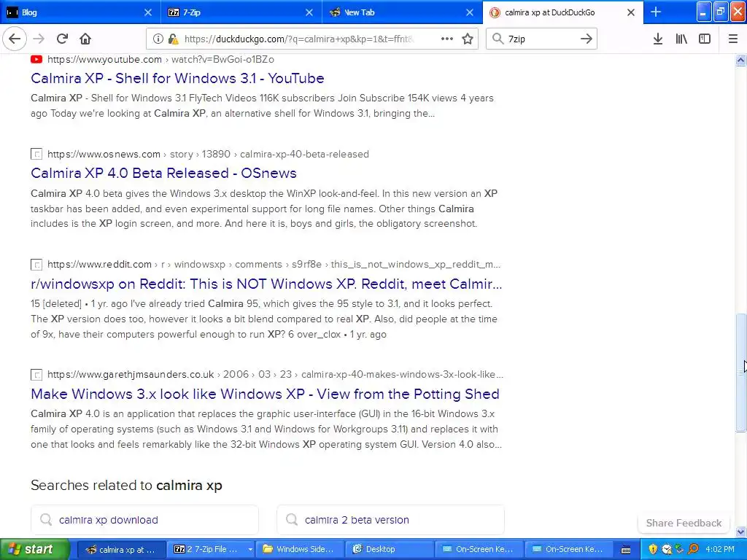747x560 pixels.
Task: Click the garethjmsaunders result favicon
Action: (36, 375)
